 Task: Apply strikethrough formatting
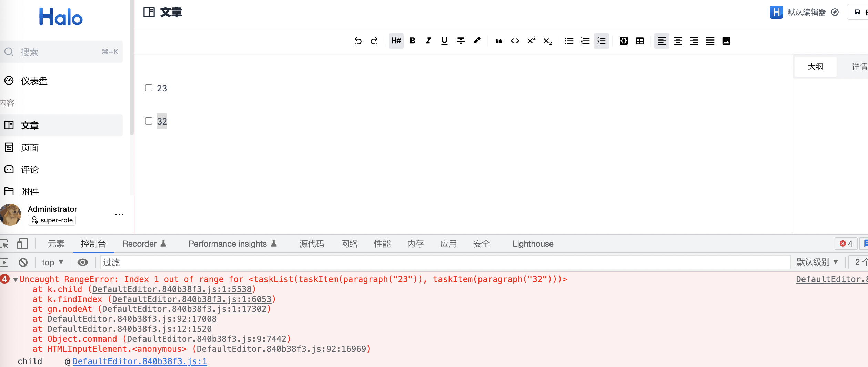(x=461, y=41)
